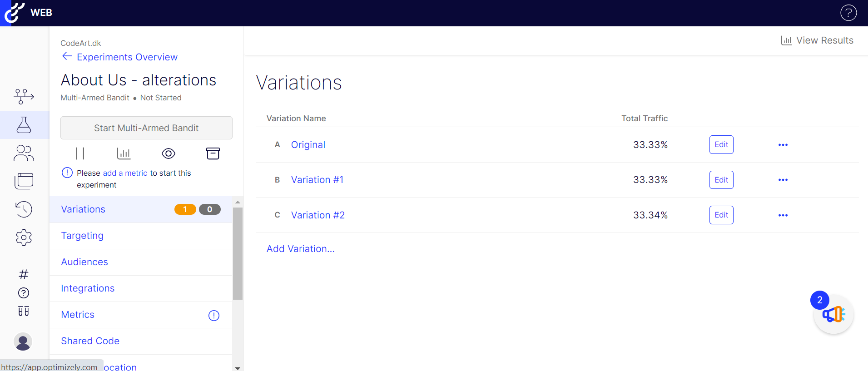This screenshot has width=868, height=371.
Task: Click the archive experiment box icon
Action: pos(213,153)
